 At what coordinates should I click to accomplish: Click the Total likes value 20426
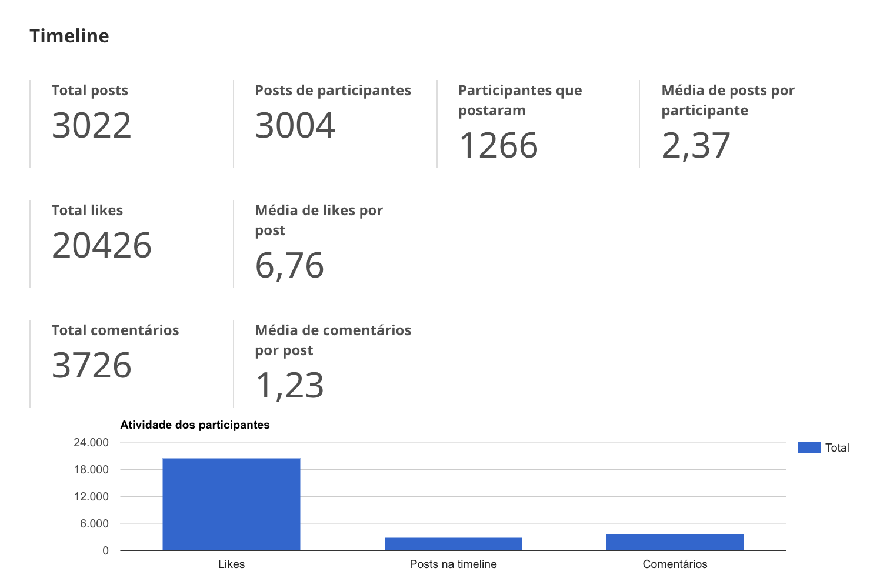click(102, 245)
